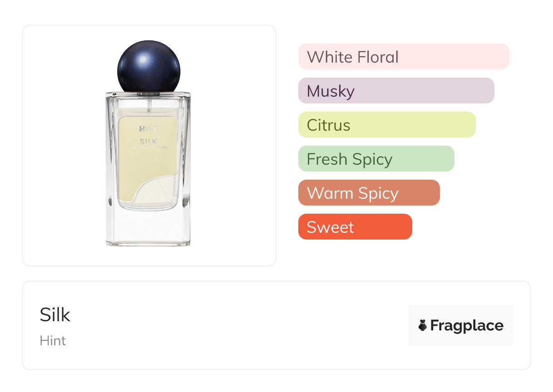Click the Sweet text label
Viewport: 553px width, 392px height.
coord(330,227)
